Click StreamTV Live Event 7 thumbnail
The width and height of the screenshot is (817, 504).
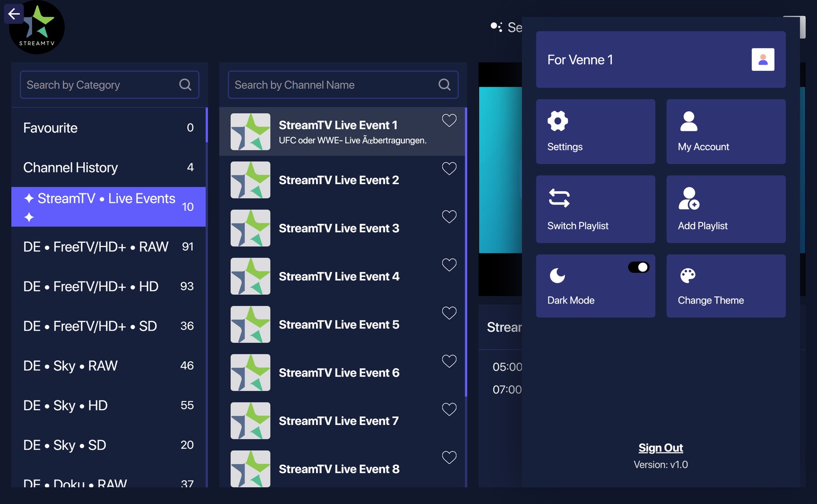[250, 421]
